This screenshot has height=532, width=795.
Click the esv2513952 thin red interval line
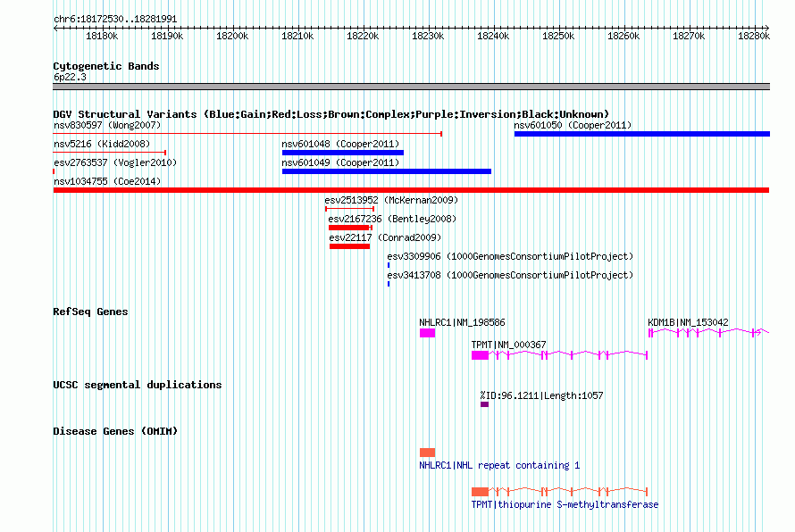point(350,209)
